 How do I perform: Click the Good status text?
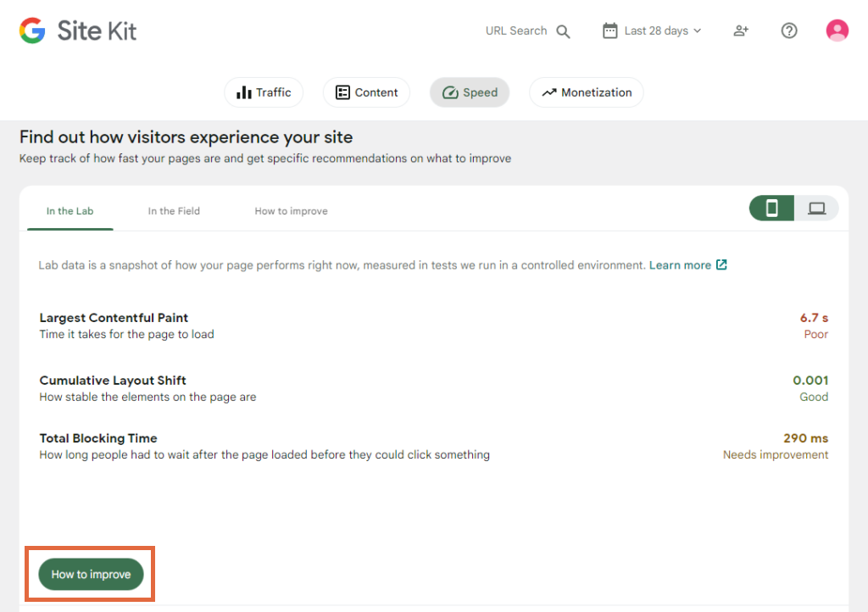[814, 397]
